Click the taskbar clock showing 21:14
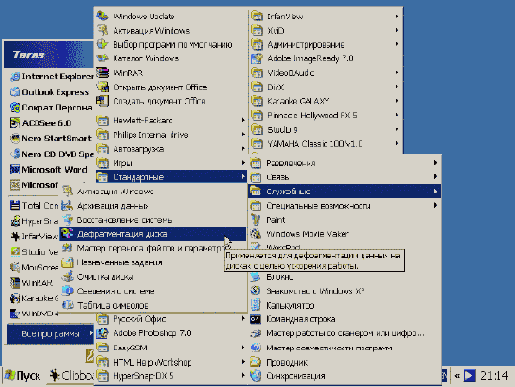This screenshot has width=515, height=387. (x=494, y=376)
